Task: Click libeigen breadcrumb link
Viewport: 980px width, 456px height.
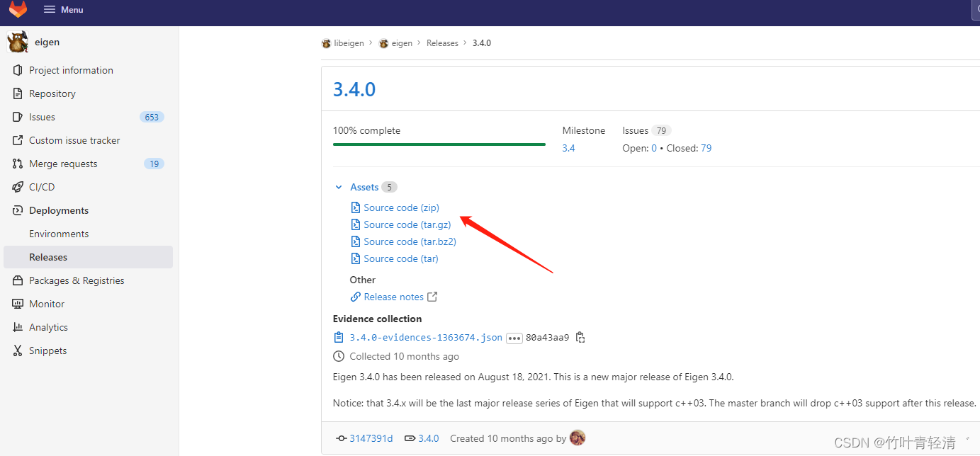Action: point(349,43)
